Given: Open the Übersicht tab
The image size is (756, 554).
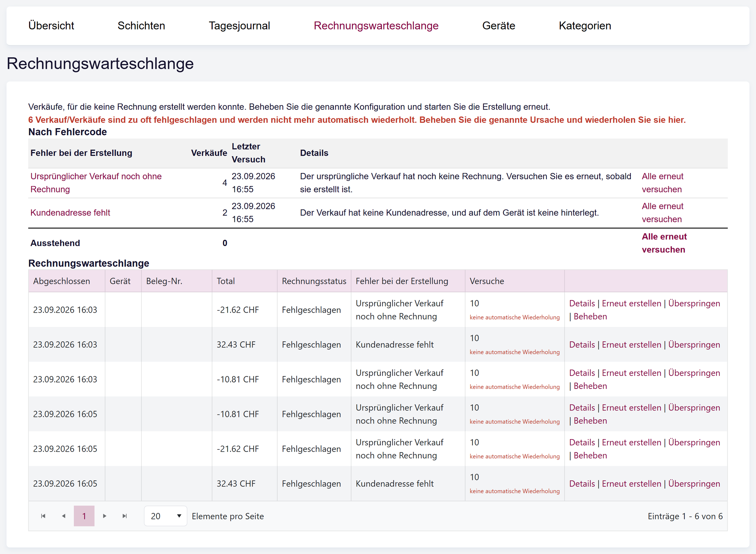Looking at the screenshot, I should (x=51, y=25).
